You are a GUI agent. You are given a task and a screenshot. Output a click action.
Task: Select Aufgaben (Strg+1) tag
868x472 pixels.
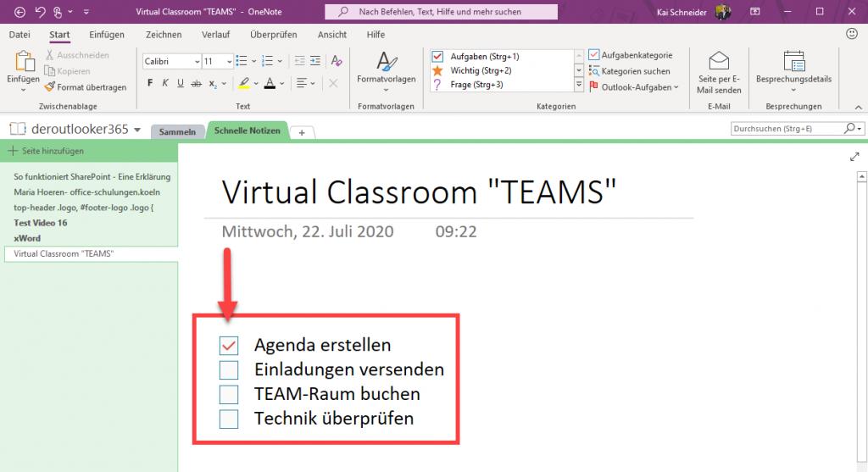[504, 57]
